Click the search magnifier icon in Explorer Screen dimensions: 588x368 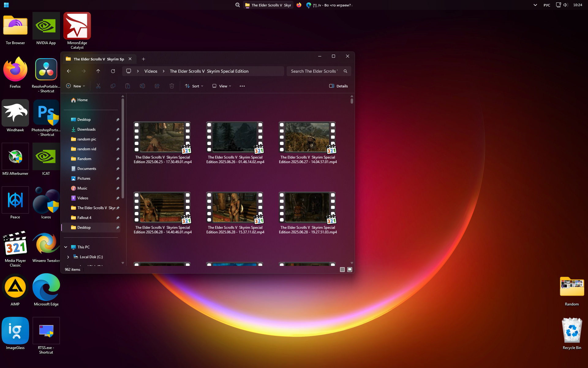[x=345, y=71]
